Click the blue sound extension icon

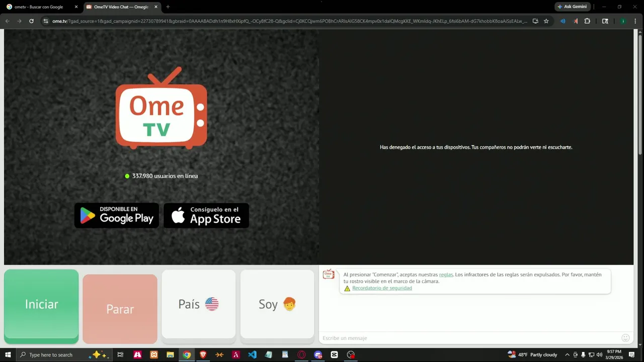pos(562,21)
